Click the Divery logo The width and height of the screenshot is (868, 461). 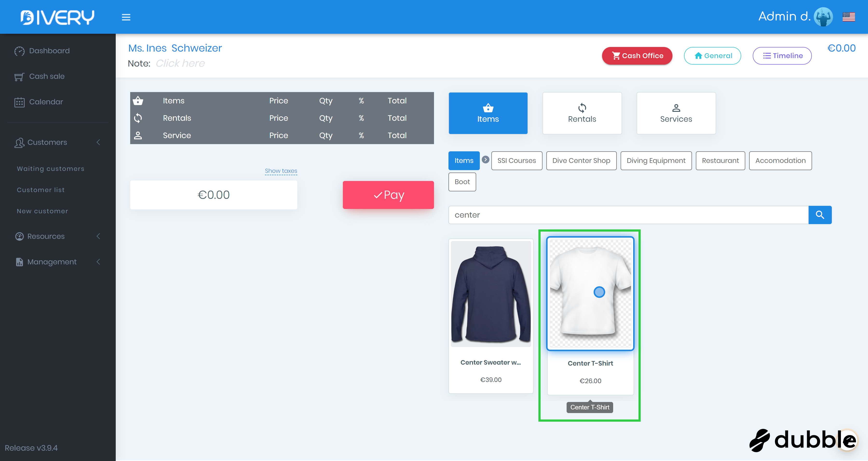click(57, 17)
